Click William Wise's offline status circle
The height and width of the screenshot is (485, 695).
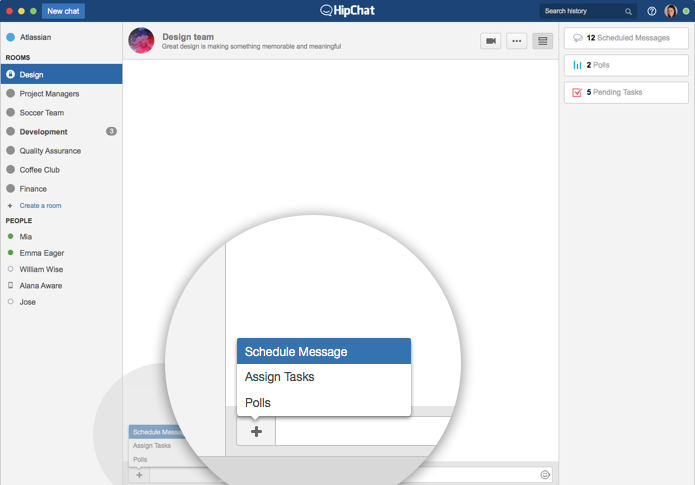click(10, 269)
